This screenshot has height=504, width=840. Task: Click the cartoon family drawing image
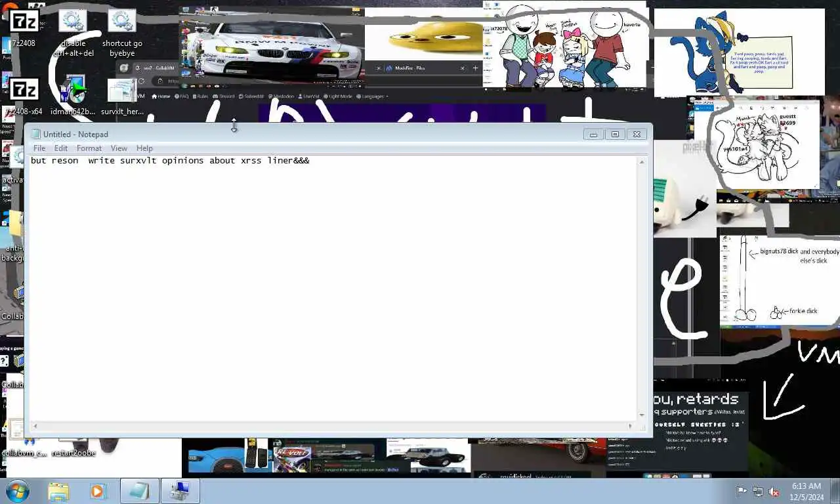pyautogui.click(x=566, y=45)
